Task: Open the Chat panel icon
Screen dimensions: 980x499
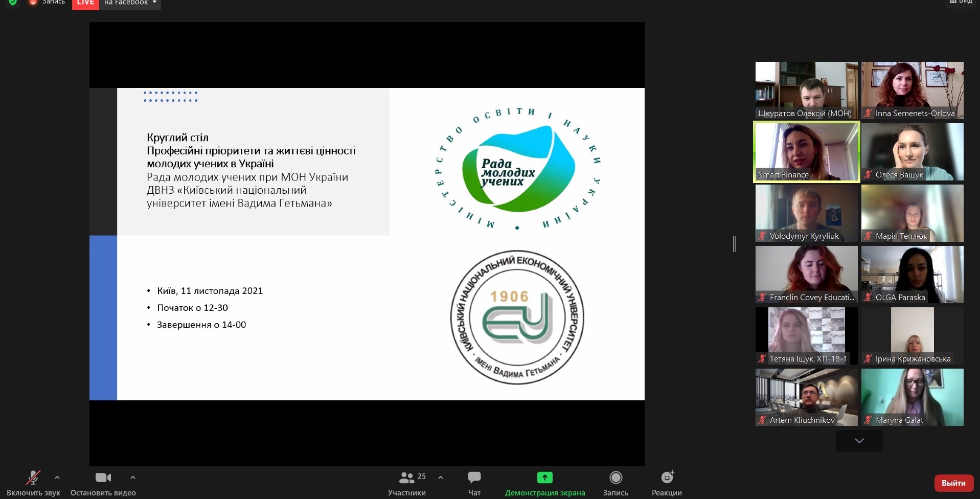Action: tap(474, 478)
